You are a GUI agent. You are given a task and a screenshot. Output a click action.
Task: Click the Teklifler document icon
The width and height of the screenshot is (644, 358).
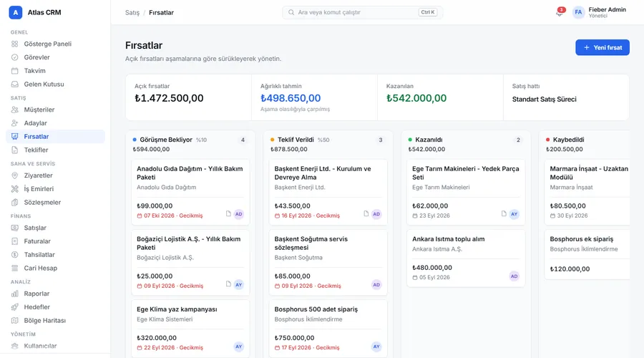coord(15,150)
